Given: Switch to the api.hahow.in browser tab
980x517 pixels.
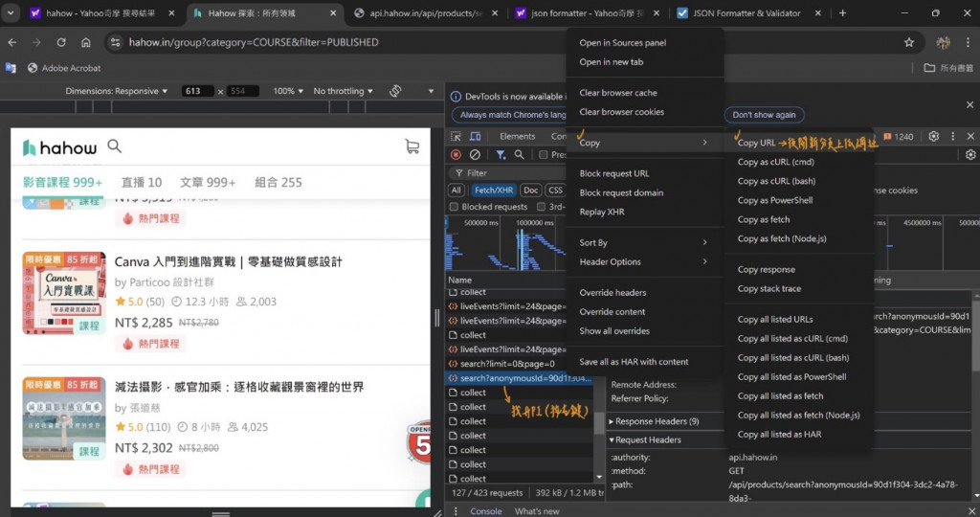Looking at the screenshot, I should tap(425, 13).
